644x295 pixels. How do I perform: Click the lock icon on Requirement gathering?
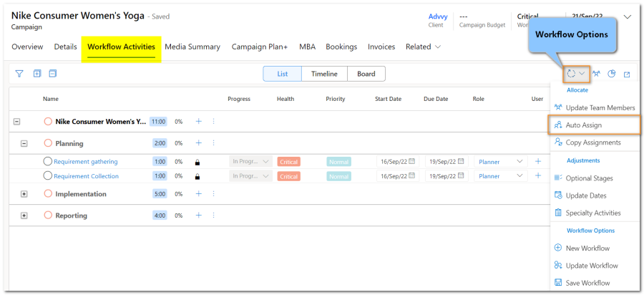197,162
